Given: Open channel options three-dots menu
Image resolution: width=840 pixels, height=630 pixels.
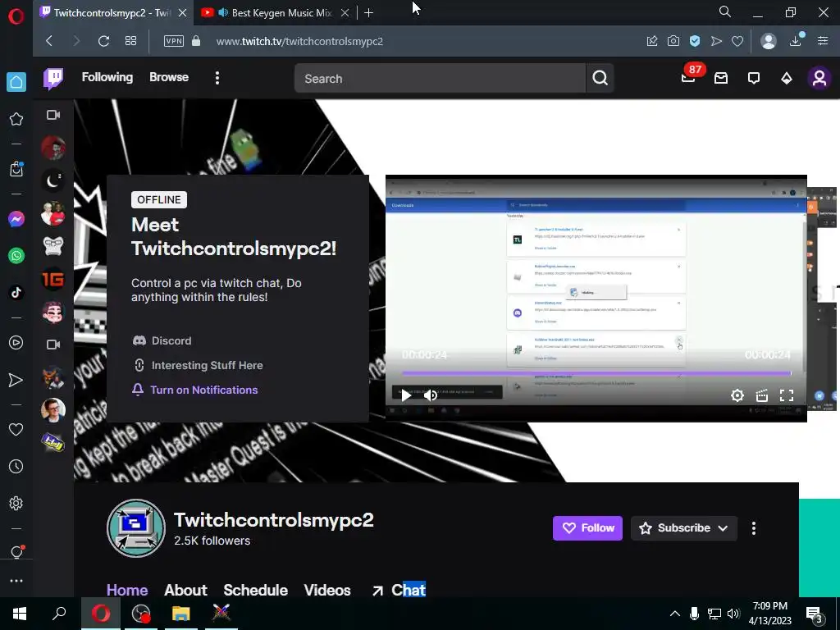Looking at the screenshot, I should [754, 528].
